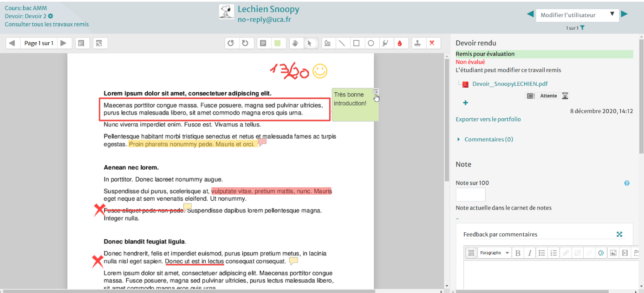Activate the hand drag tool
Viewport: 644px width, 293px height.
click(295, 43)
